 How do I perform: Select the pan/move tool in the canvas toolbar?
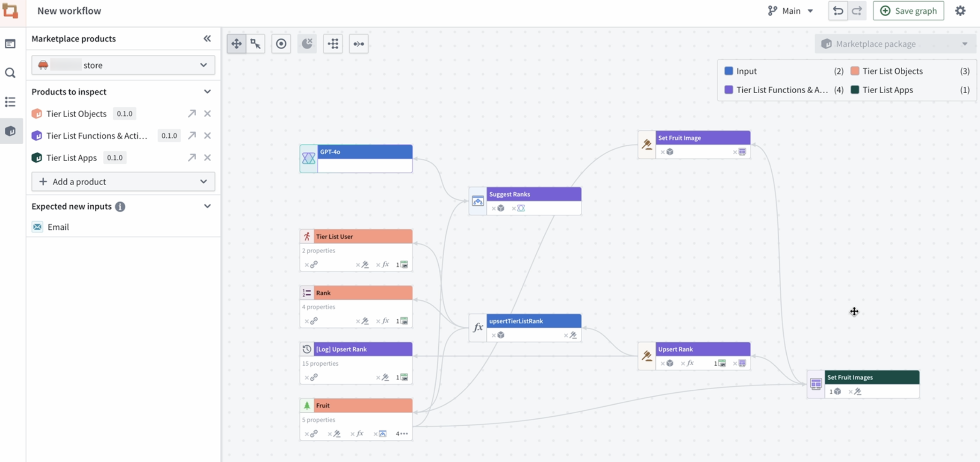click(x=236, y=43)
